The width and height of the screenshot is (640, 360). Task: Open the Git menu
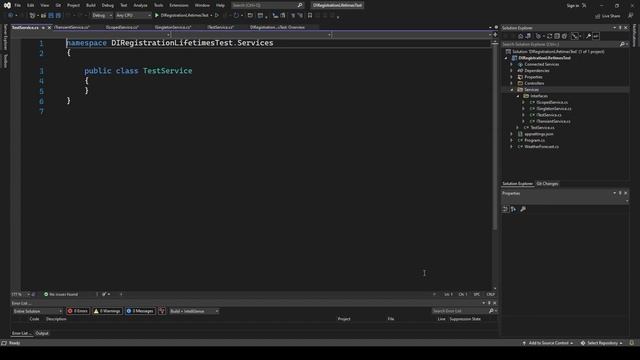[x=58, y=5]
